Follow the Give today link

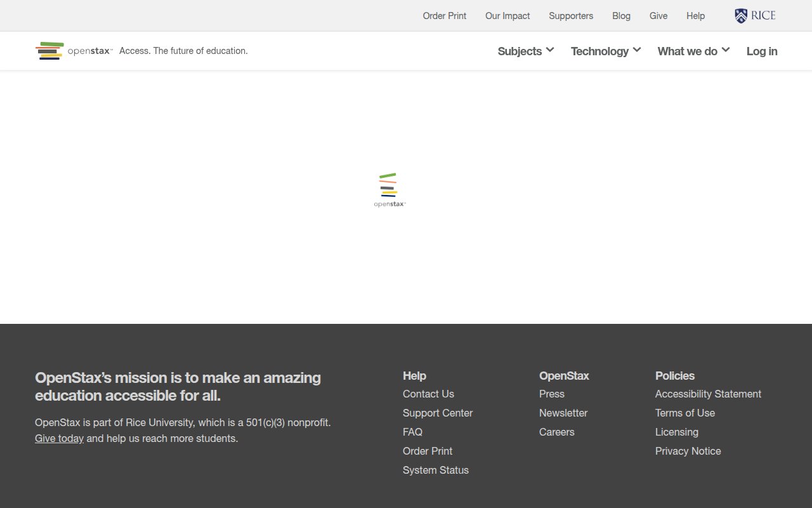(59, 438)
